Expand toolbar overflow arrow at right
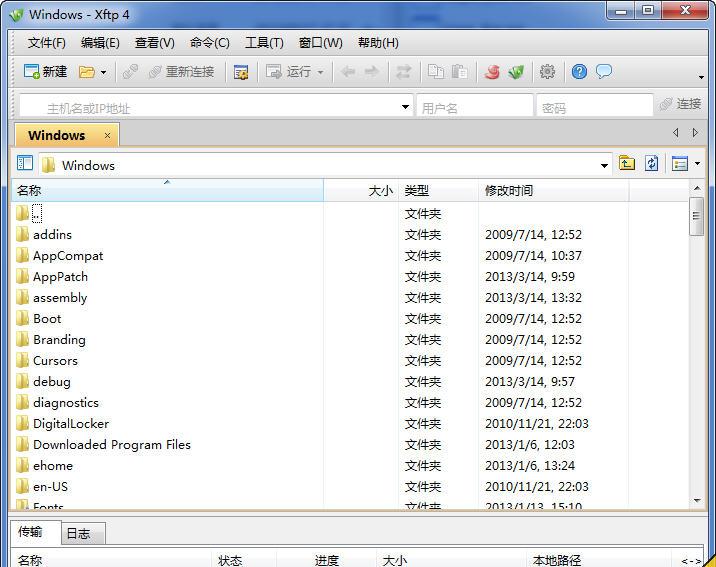This screenshot has width=716, height=567. pos(701,77)
